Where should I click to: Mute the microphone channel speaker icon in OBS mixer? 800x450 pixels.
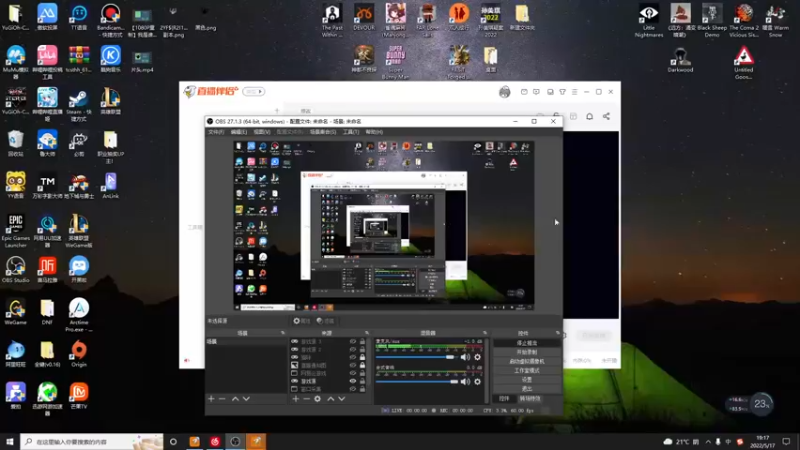click(465, 357)
